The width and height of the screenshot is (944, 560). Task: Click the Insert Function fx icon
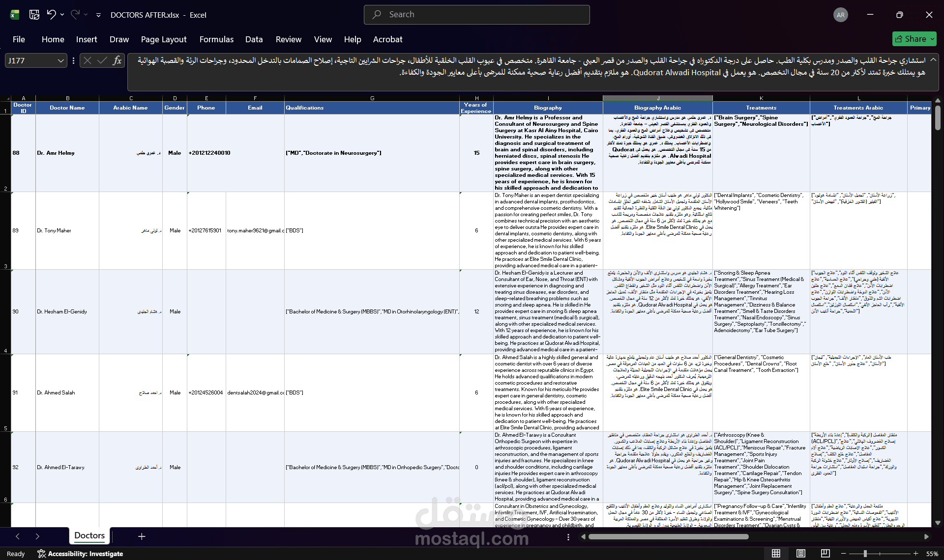click(x=117, y=60)
